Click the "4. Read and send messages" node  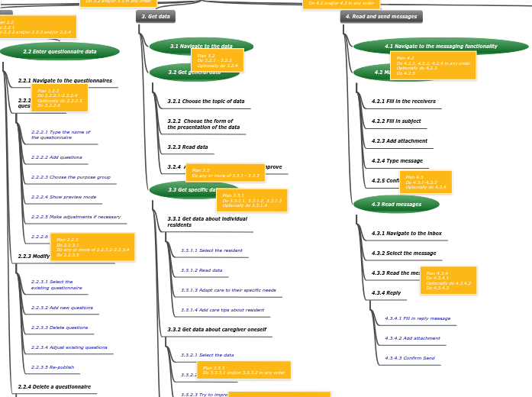[381, 16]
